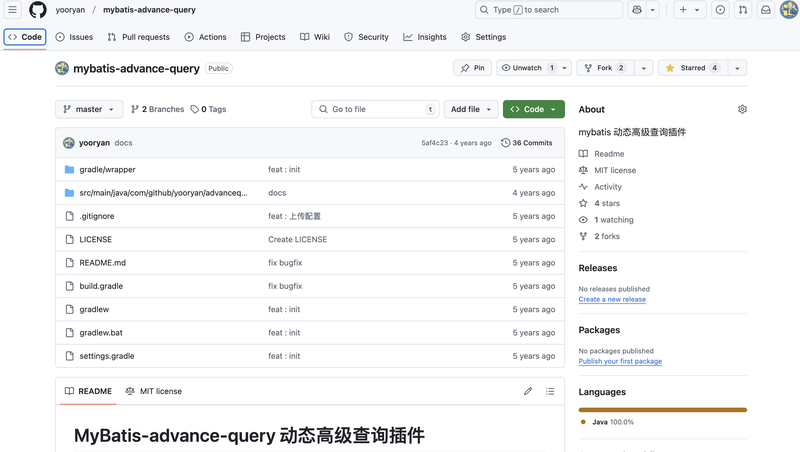Image resolution: width=800 pixels, height=452 pixels.
Task: Open the hamburger navigation menu
Action: click(x=12, y=10)
